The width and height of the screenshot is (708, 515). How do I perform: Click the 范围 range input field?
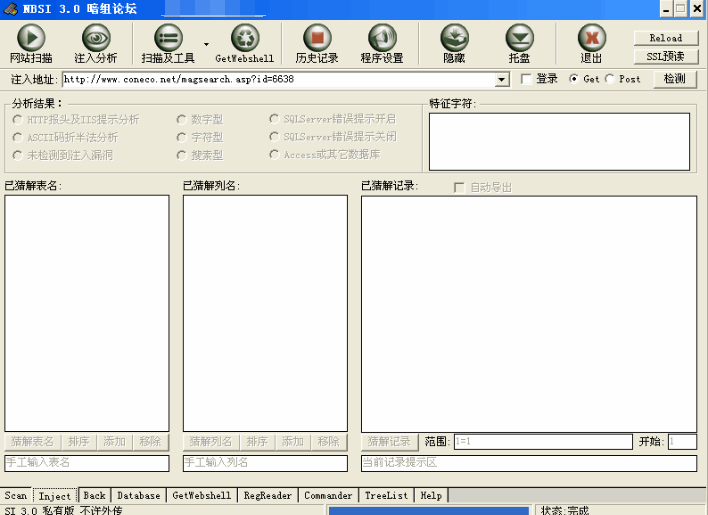pos(543,441)
